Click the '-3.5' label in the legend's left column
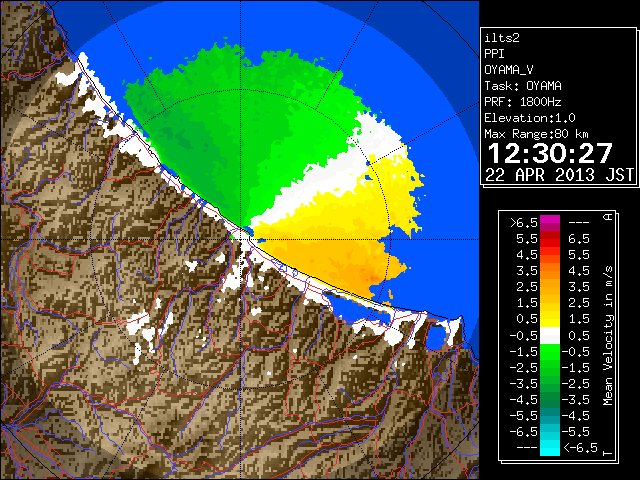This screenshot has height=480, width=640. tap(524, 384)
